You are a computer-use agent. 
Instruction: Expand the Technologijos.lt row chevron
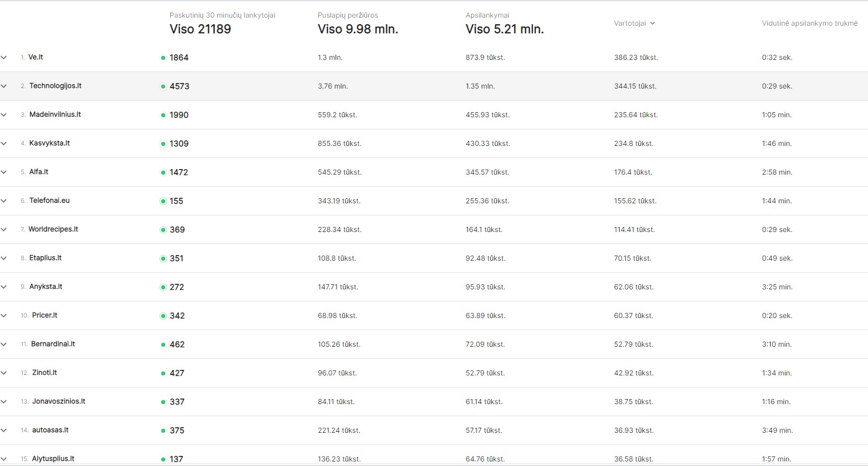[x=4, y=86]
